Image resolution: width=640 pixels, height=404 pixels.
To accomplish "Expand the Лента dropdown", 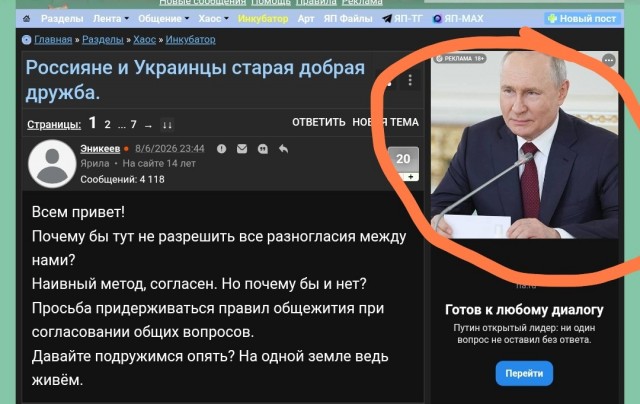I will point(111,19).
